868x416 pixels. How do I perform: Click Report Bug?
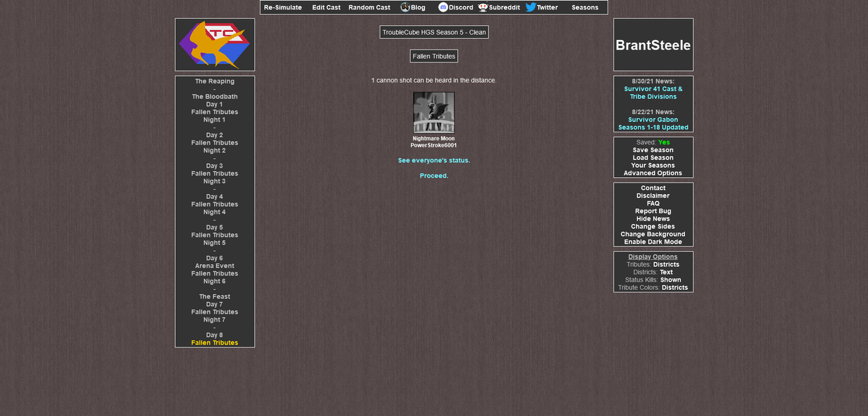tap(653, 211)
